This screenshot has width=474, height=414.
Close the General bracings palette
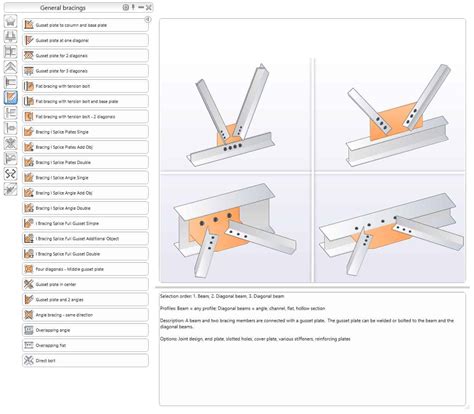click(x=149, y=7)
